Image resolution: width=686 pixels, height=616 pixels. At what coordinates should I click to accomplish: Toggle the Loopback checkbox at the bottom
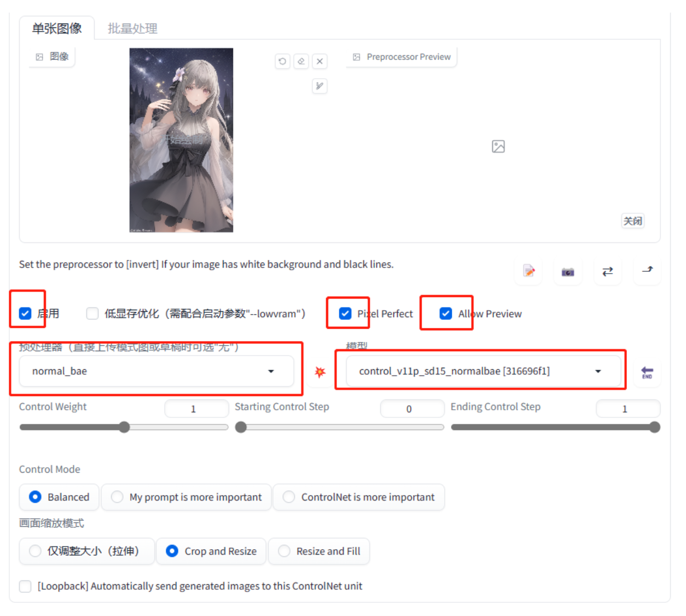tap(25, 586)
